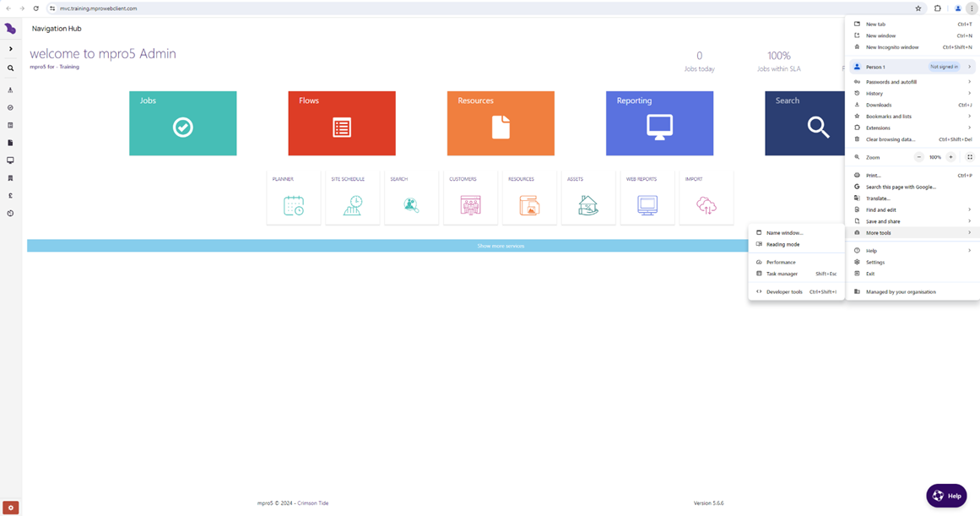
Task: Choose New Incognito window menu item
Action: (912, 47)
